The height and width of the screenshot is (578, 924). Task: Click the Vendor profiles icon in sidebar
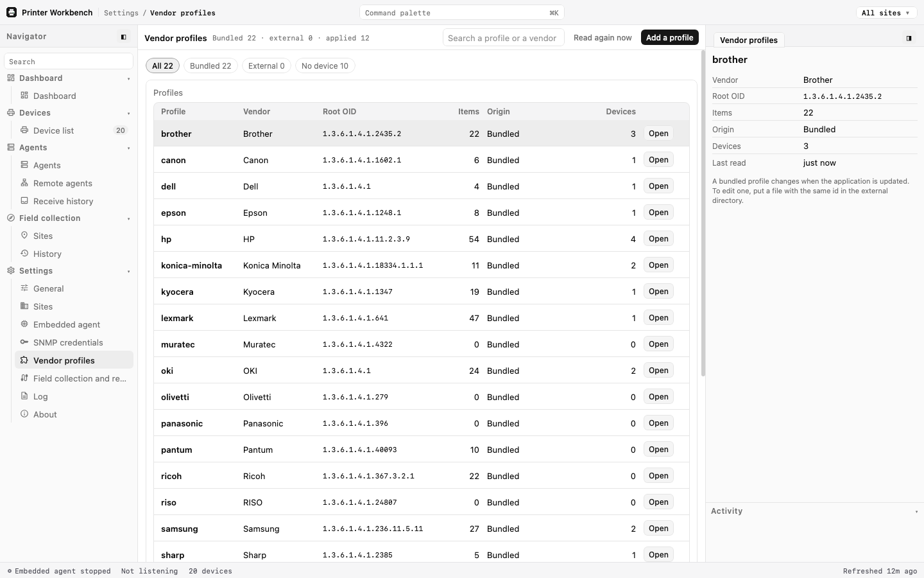pos(24,360)
